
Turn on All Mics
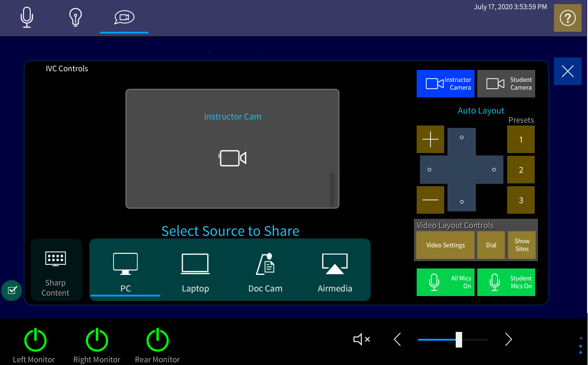pos(445,282)
